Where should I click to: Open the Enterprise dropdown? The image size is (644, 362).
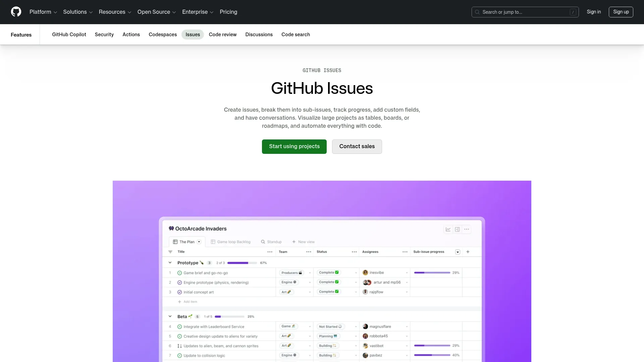pos(198,12)
